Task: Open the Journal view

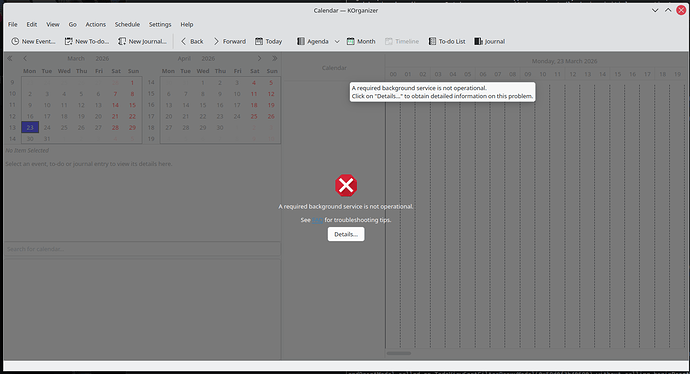Action: pyautogui.click(x=489, y=41)
